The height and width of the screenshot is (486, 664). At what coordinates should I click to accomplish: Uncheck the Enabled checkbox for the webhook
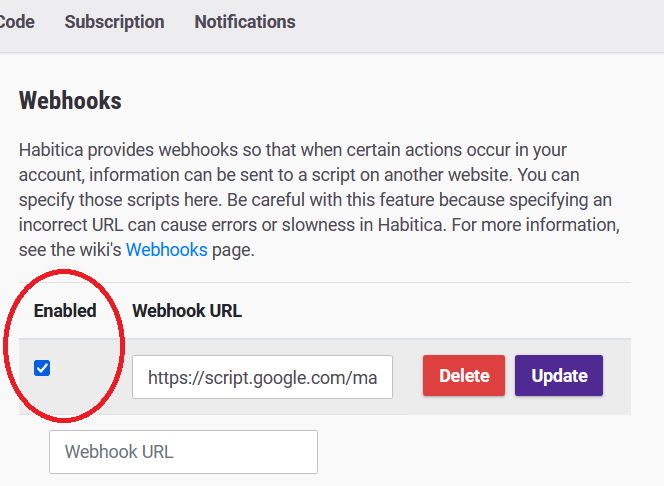coord(42,368)
